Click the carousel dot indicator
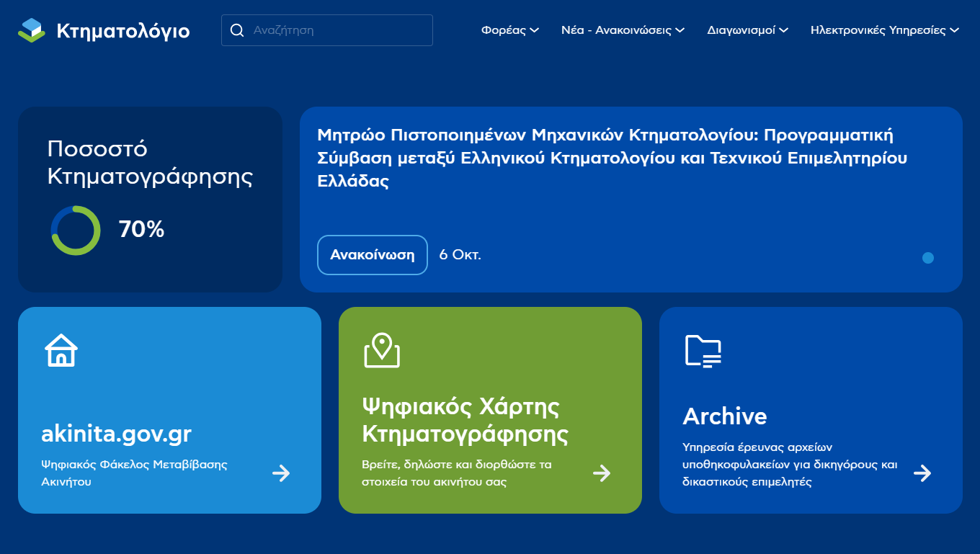980x554 pixels. (928, 256)
